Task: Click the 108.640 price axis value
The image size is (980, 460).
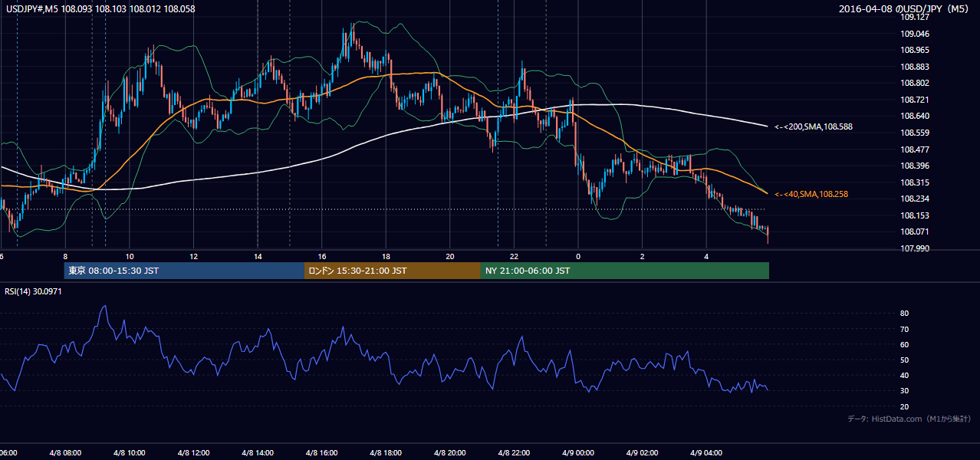Action: [x=916, y=116]
